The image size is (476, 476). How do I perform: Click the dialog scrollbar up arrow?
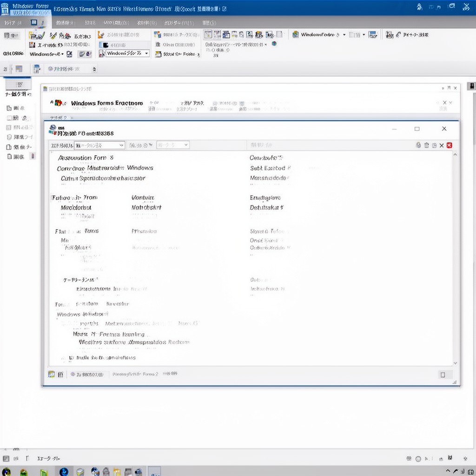(455, 155)
